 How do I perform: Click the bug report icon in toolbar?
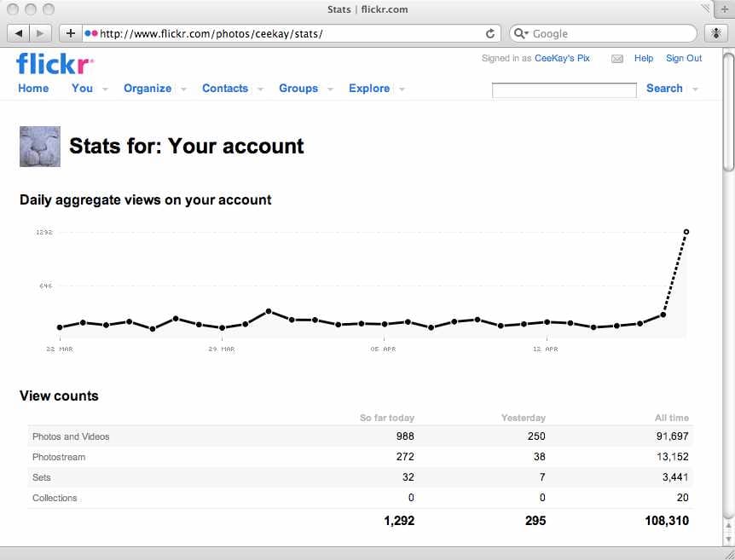pos(715,33)
